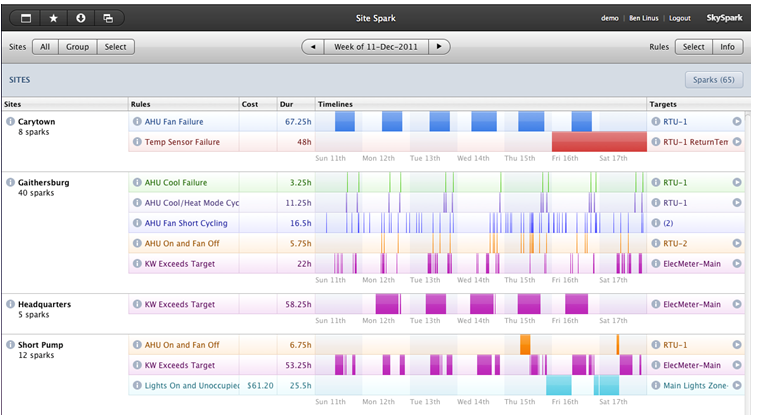Image resolution: width=758 pixels, height=416 pixels.
Task: Click info icon beside RTU-1 ReturnTemp target
Action: point(656,142)
